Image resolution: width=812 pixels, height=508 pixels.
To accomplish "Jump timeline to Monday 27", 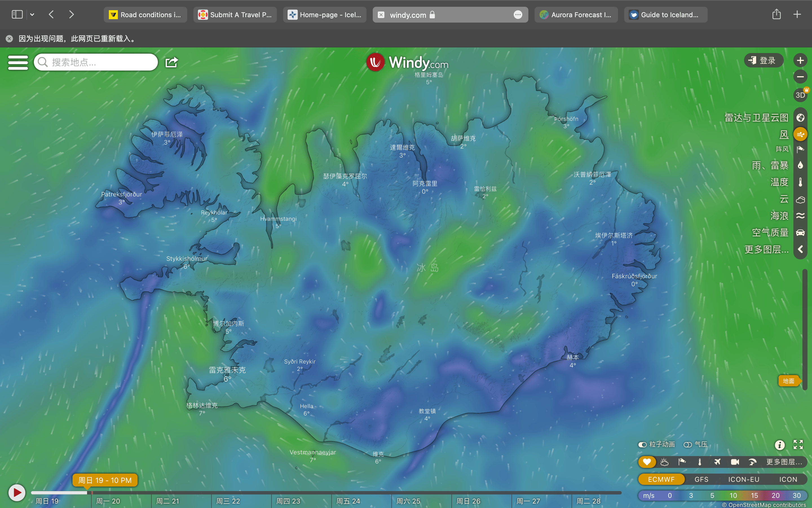I will (x=528, y=501).
